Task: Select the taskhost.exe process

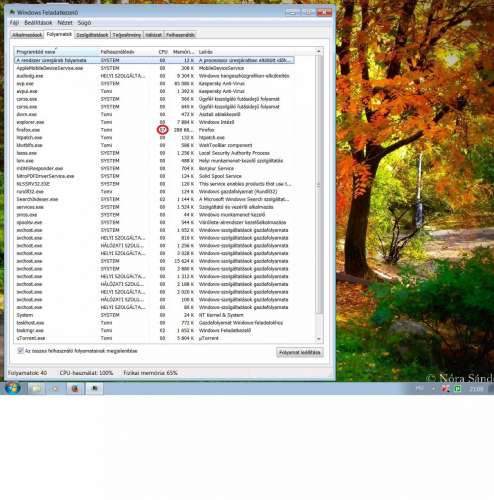Action: coord(154,323)
